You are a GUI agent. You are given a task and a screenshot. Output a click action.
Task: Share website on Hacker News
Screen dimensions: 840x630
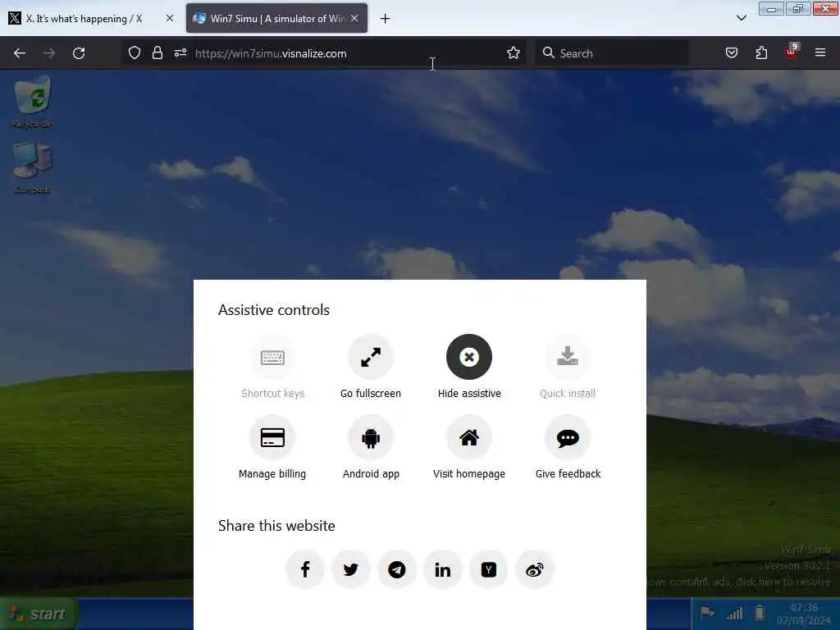489,569
